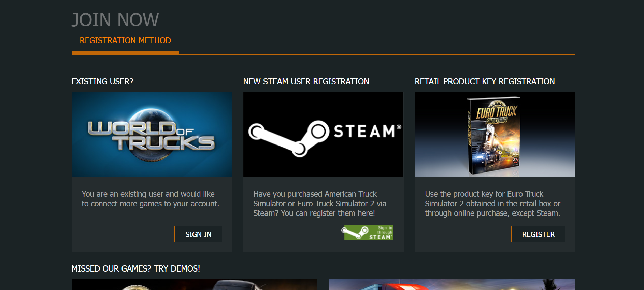Open the Registration Method tab

[125, 41]
